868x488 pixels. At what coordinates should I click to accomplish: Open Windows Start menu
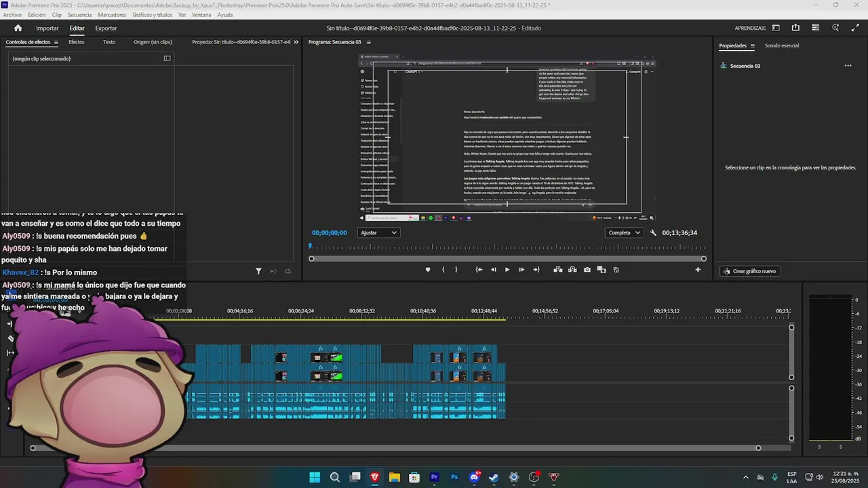point(315,477)
